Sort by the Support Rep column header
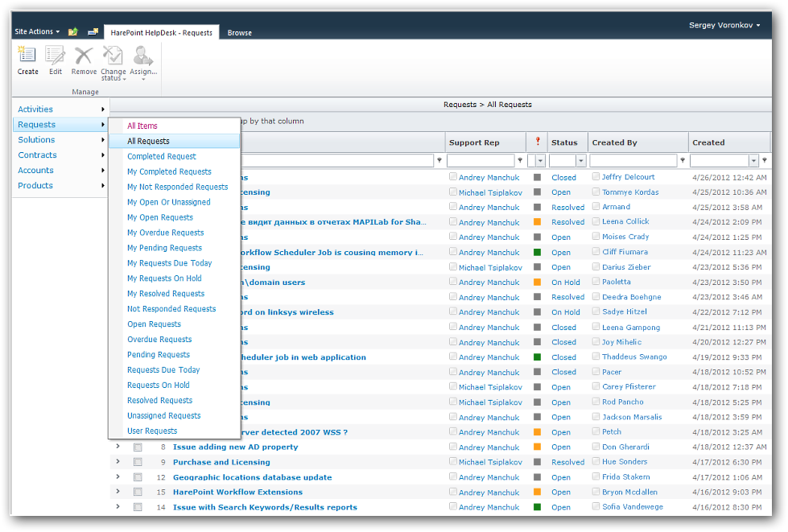This screenshot has height=532, width=788. (474, 142)
